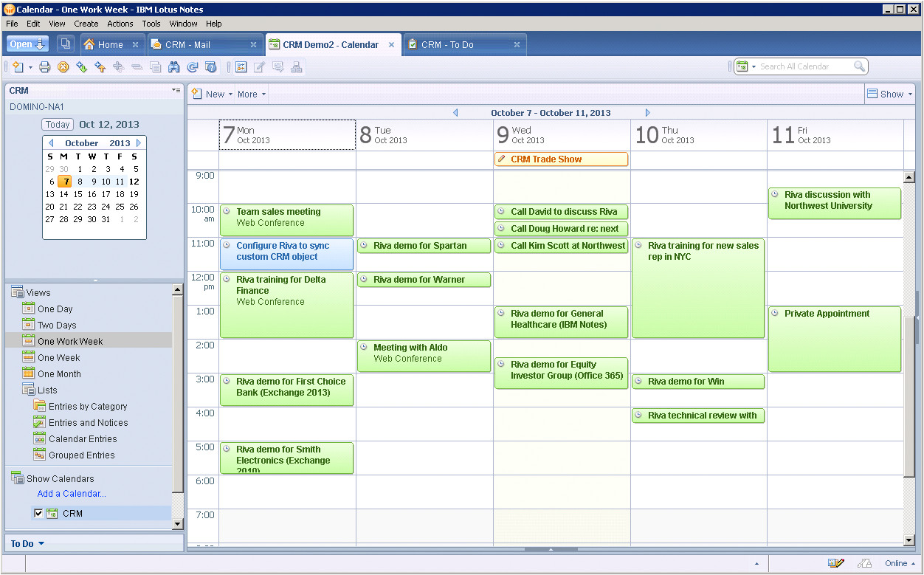The image size is (924, 575).
Task: Open the search scope calendar dropdown
Action: 754,66
